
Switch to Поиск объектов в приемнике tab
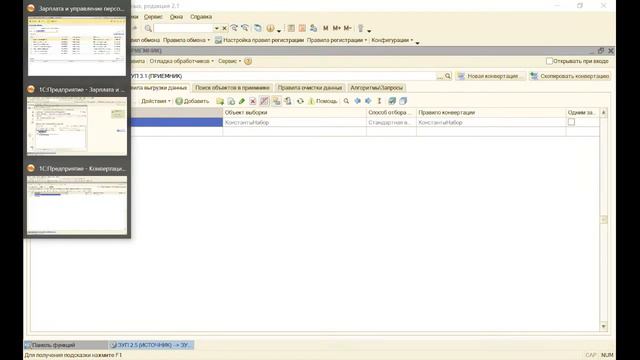click(x=232, y=88)
